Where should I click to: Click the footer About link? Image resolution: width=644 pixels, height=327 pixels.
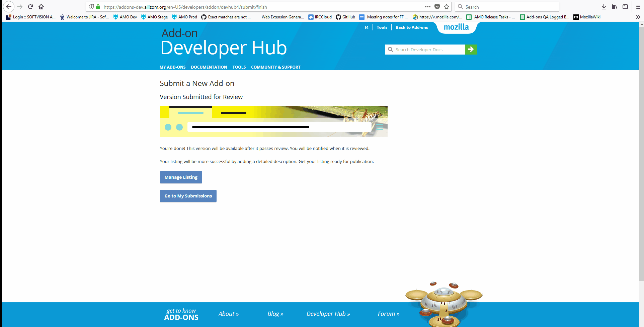[x=229, y=314]
